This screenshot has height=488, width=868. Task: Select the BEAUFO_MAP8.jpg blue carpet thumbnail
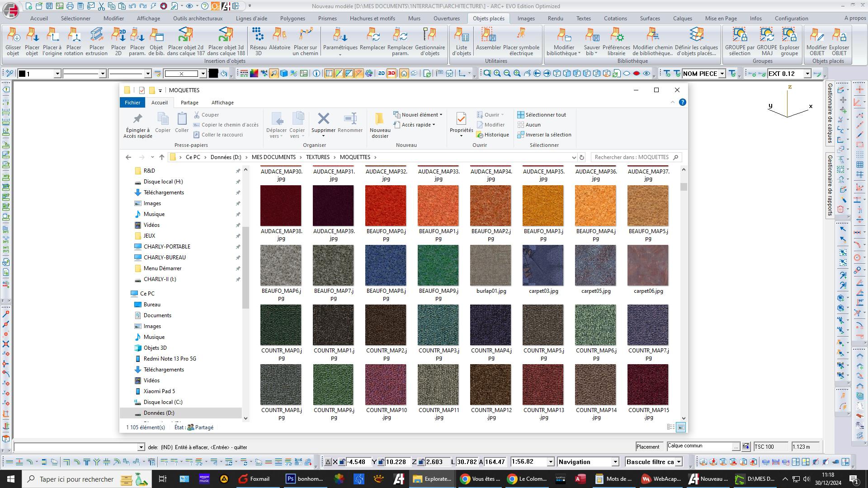(386, 266)
